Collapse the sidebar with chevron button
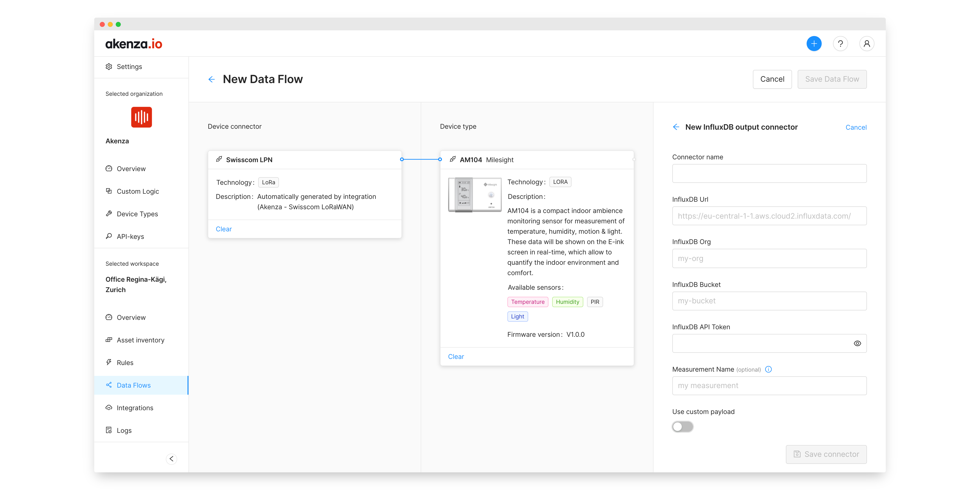Viewport: 980px width, 490px height. point(171,458)
